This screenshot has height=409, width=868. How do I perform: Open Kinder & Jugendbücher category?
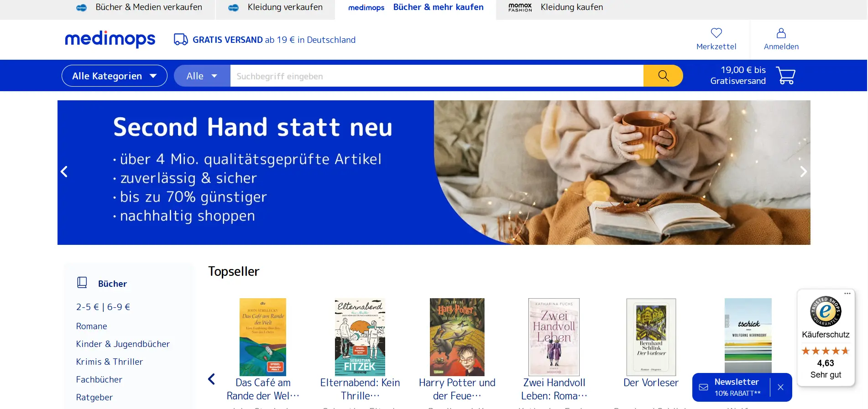[x=123, y=344]
